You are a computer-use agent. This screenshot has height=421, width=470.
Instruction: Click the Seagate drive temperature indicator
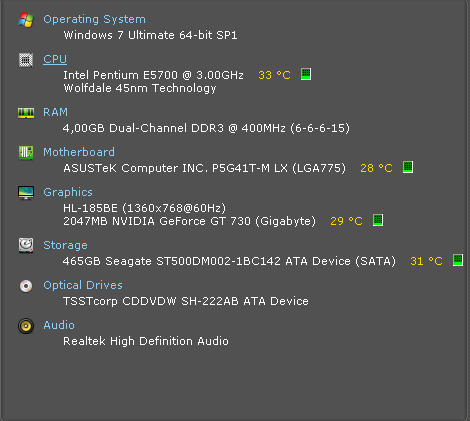[x=458, y=260]
